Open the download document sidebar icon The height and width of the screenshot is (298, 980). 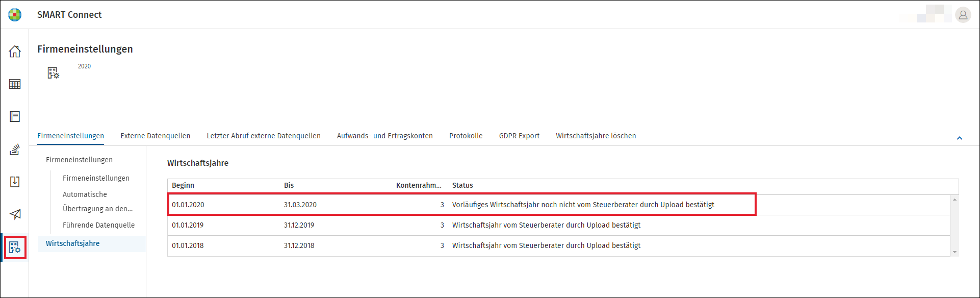click(15, 182)
